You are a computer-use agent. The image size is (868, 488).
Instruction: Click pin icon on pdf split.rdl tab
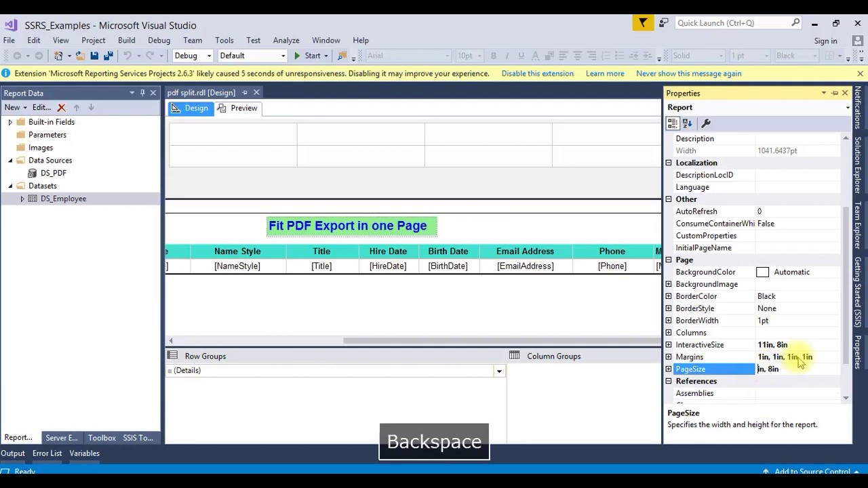[x=245, y=92]
